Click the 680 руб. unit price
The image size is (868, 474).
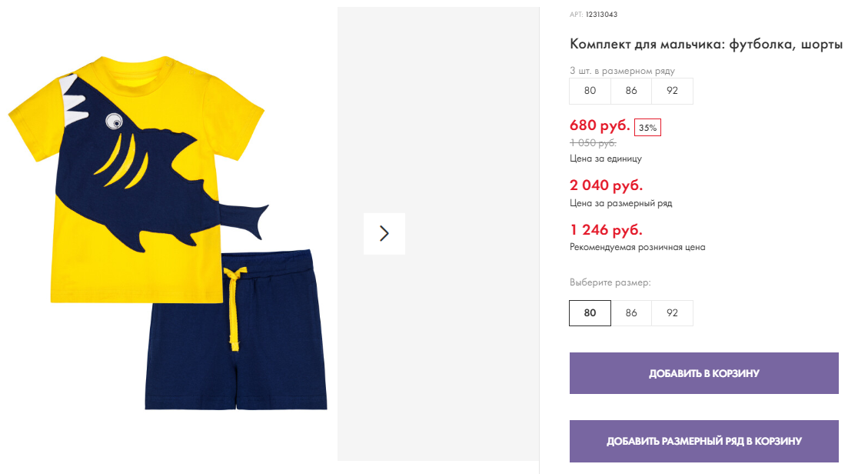tap(600, 125)
